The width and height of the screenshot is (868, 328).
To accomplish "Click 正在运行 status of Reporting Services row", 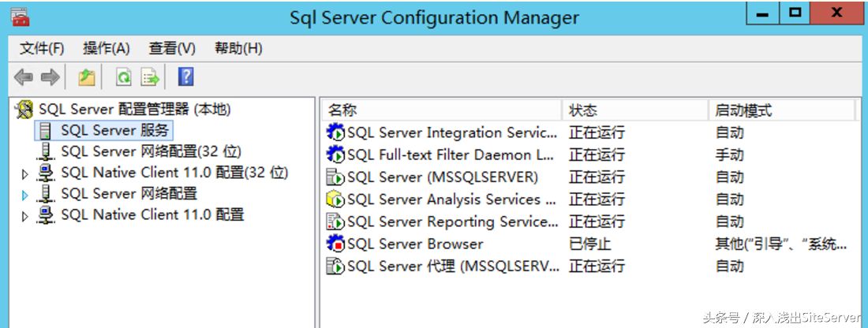I will click(x=597, y=222).
